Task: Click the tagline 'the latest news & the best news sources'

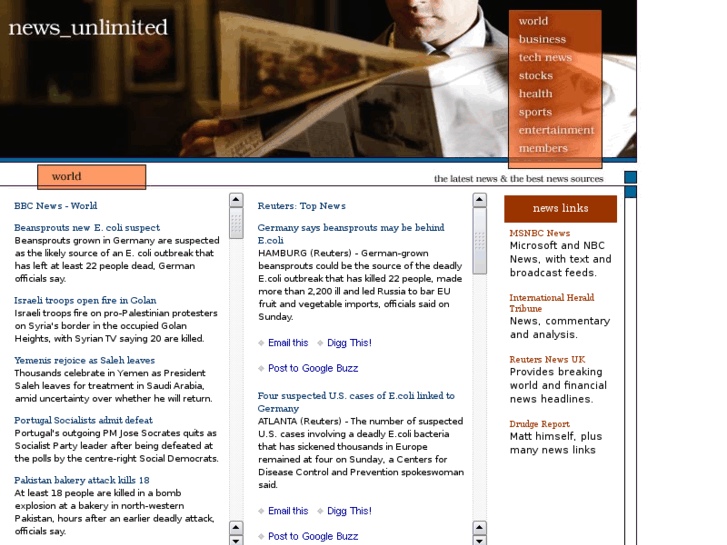Action: point(518,179)
